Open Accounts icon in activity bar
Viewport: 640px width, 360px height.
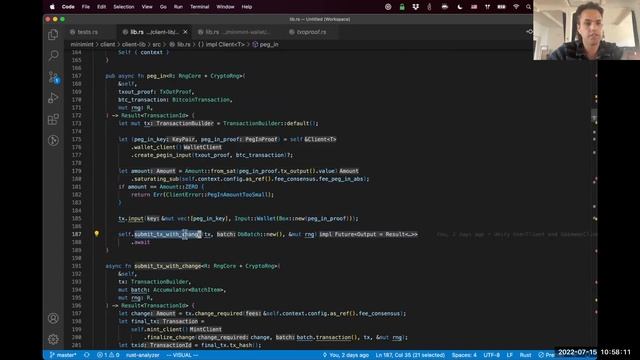coord(53,318)
